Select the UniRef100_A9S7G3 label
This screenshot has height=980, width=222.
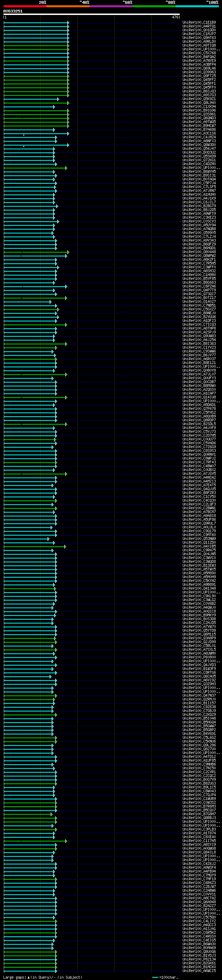coord(199,95)
